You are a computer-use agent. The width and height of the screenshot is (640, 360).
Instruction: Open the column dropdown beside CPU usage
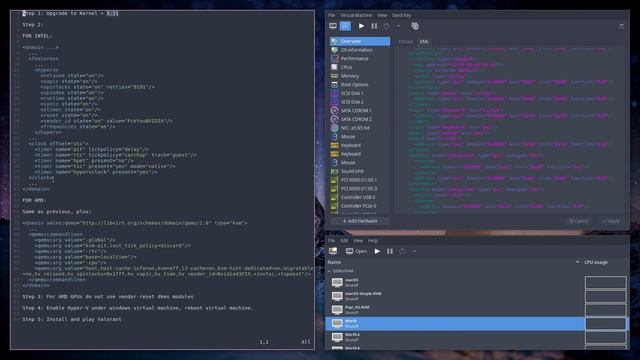[x=577, y=262]
